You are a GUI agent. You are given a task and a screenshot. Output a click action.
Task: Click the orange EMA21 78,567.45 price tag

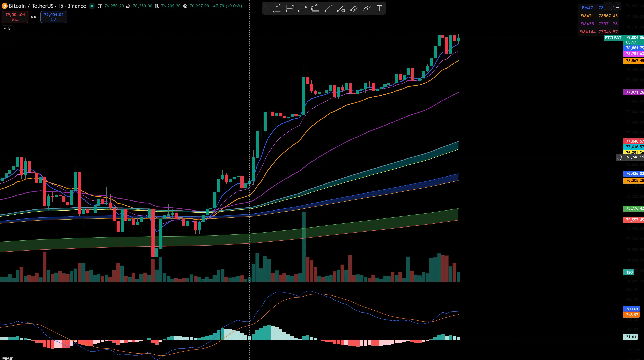(634, 61)
